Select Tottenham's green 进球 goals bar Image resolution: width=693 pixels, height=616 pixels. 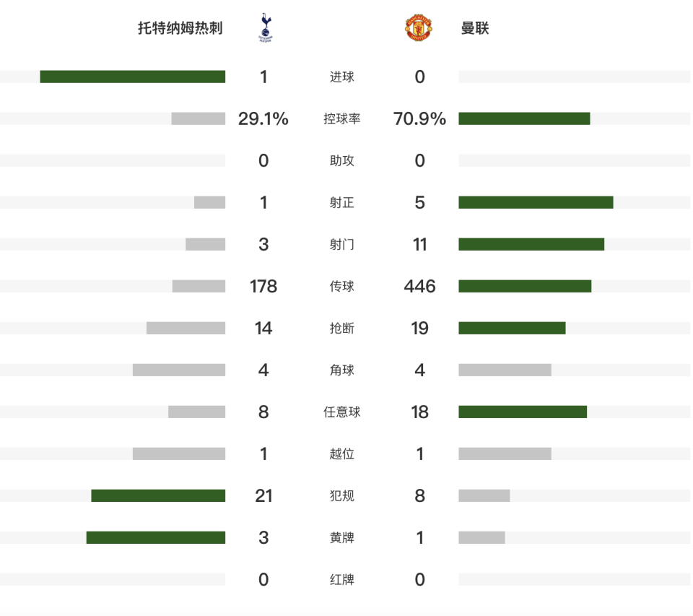click(x=133, y=77)
